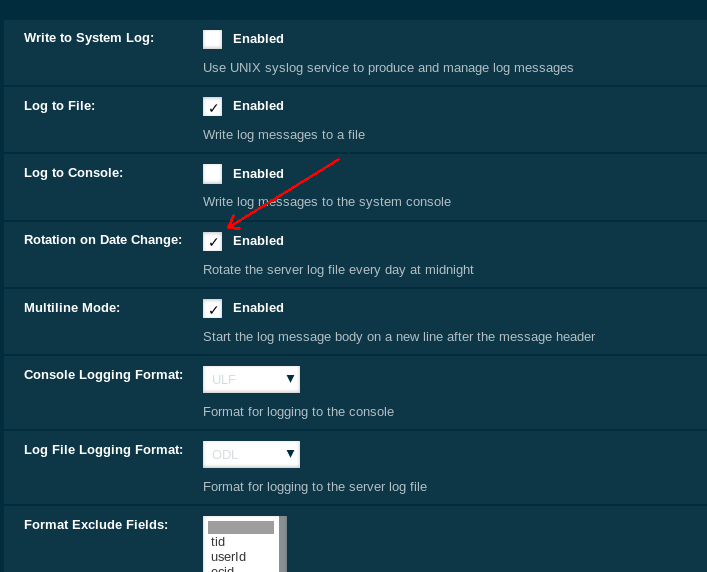Click the 'Rotation on Date Change:' field label
The width and height of the screenshot is (707, 572).
(x=103, y=240)
